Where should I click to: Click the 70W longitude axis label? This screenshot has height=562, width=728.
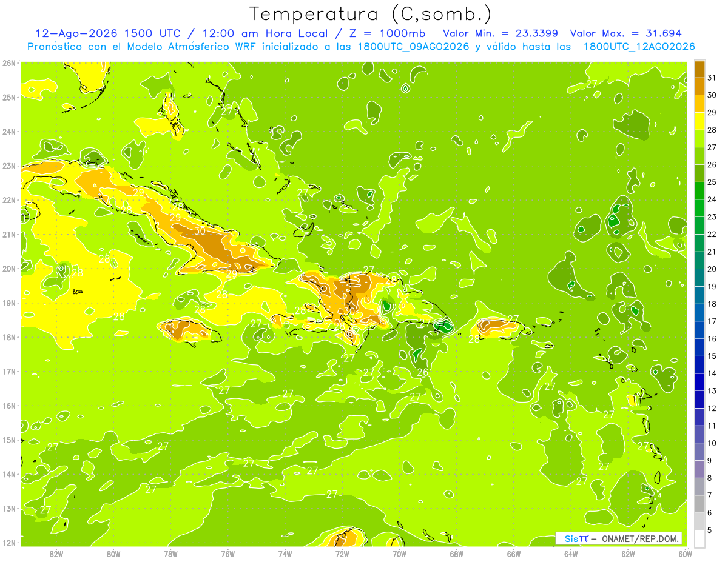click(x=399, y=554)
